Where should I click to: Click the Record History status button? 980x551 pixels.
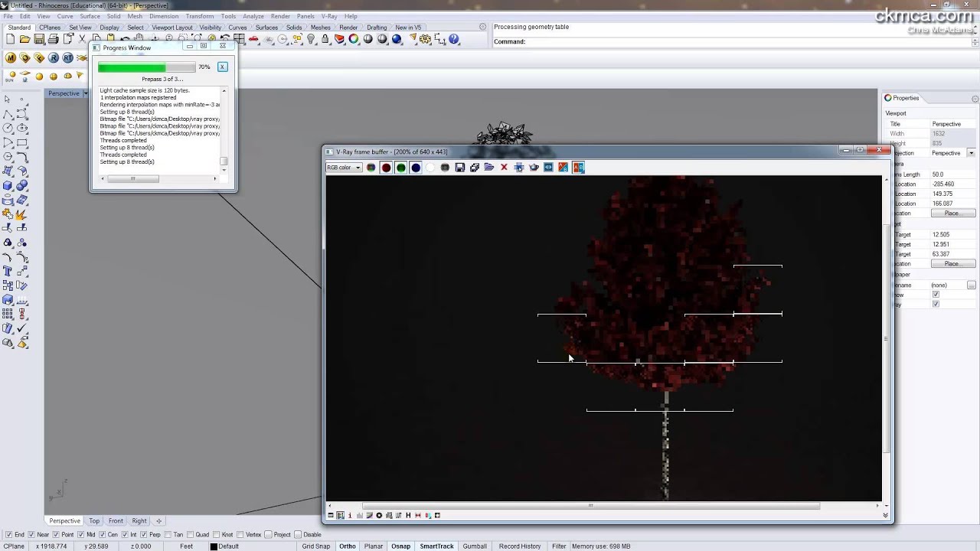click(520, 546)
